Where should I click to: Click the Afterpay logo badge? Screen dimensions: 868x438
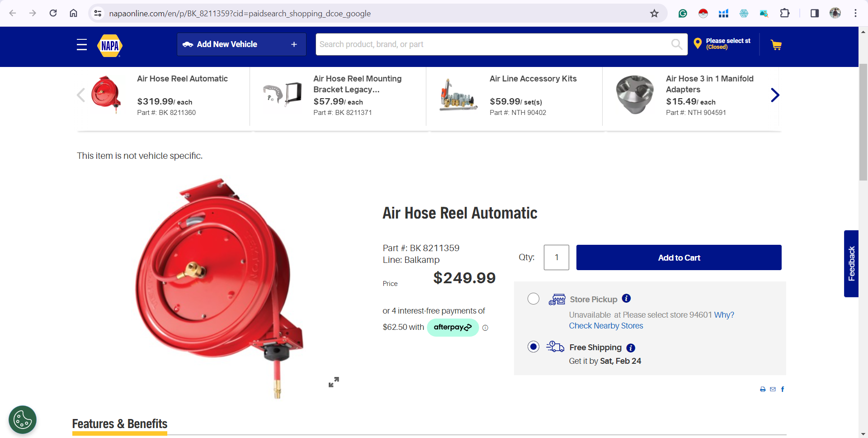pos(453,327)
